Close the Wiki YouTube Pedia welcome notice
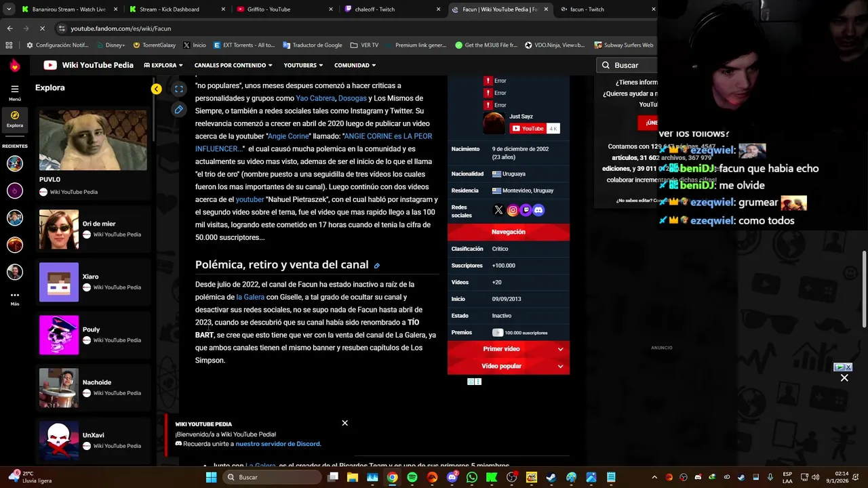 [344, 423]
